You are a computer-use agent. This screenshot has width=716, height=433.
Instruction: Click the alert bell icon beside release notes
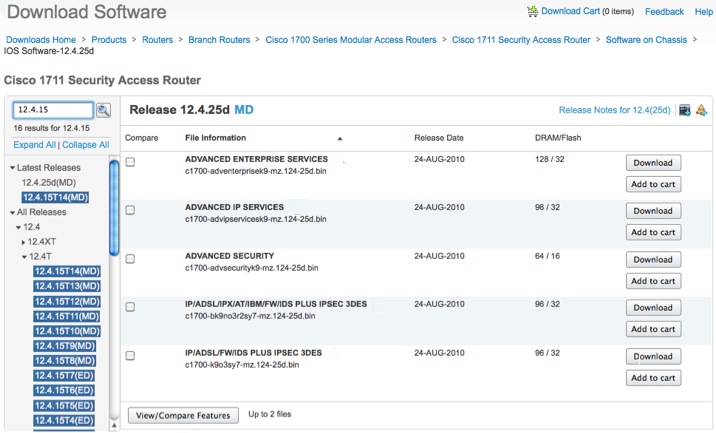701,110
